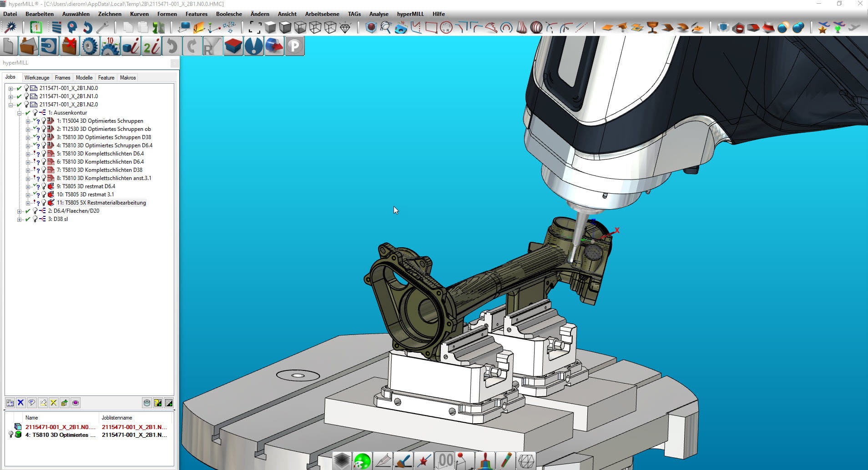Image resolution: width=868 pixels, height=470 pixels.
Task: Close the hyperMILL browser panel
Action: [174, 63]
